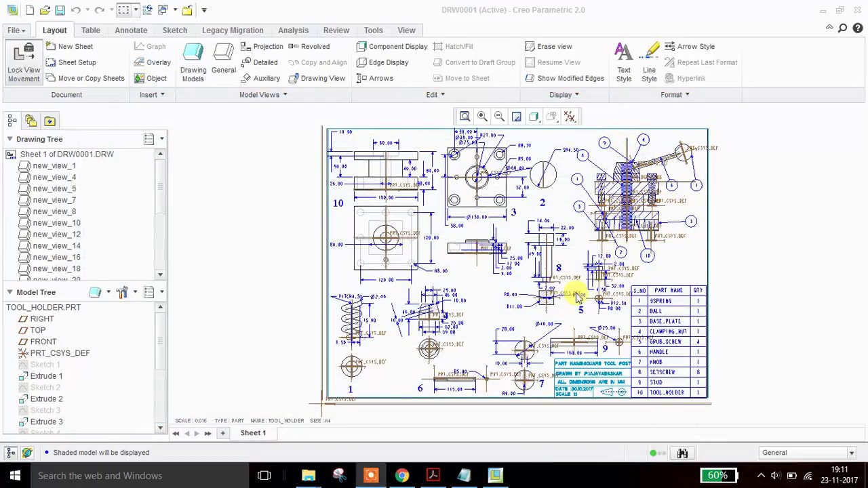The height and width of the screenshot is (488, 868).
Task: Open the Review tab
Action: pos(336,30)
